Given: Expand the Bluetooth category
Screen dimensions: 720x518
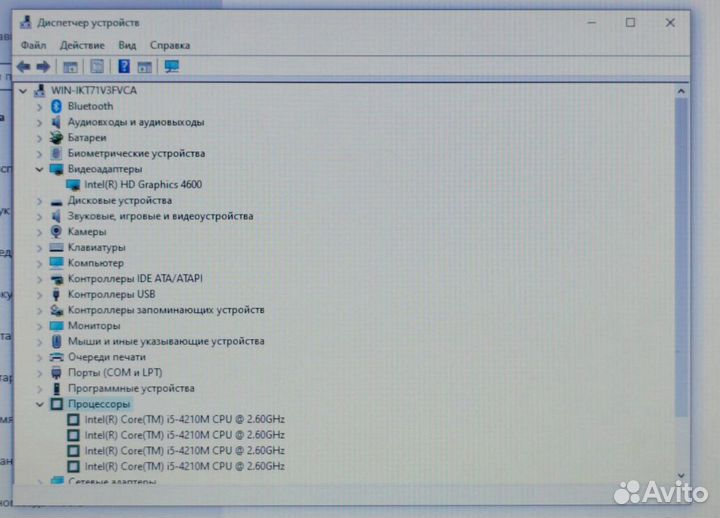Looking at the screenshot, I should pyautogui.click(x=39, y=107).
